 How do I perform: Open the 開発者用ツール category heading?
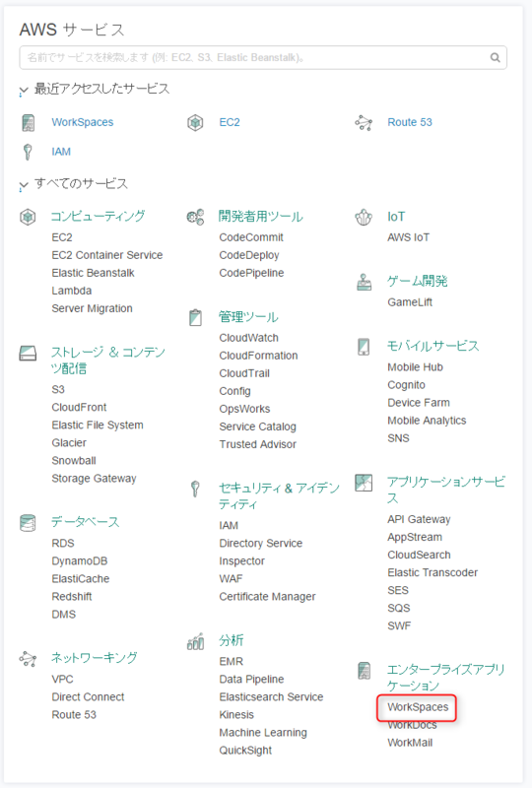[x=260, y=217]
